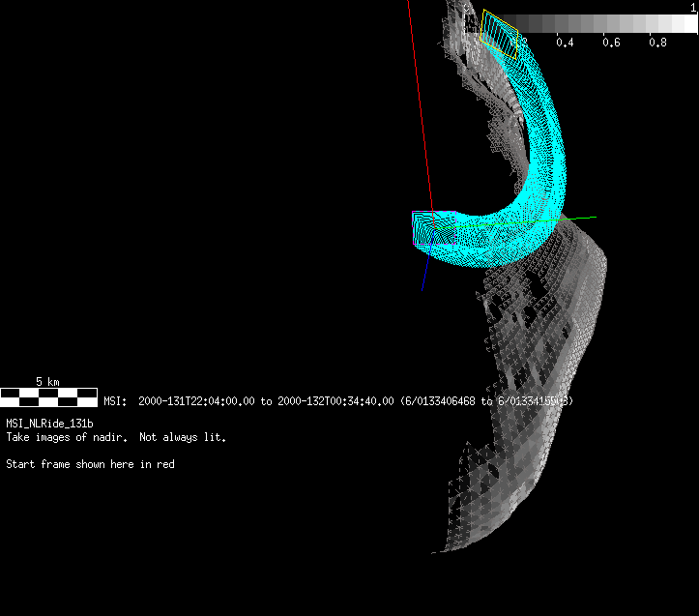Click the magenta outlined footprint frame
The image size is (699, 616).
tap(430, 227)
